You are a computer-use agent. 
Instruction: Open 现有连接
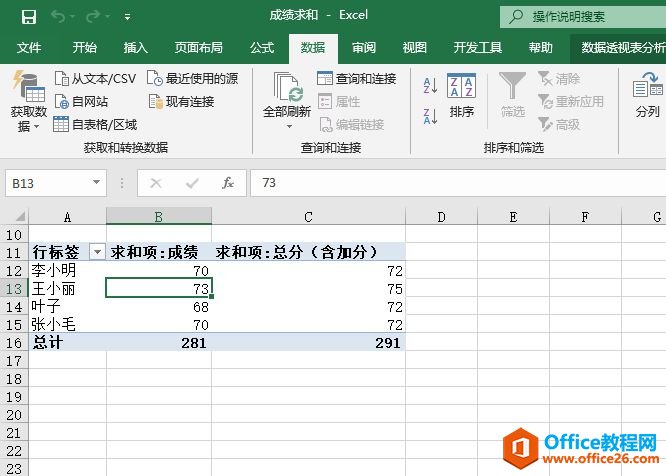[181, 101]
